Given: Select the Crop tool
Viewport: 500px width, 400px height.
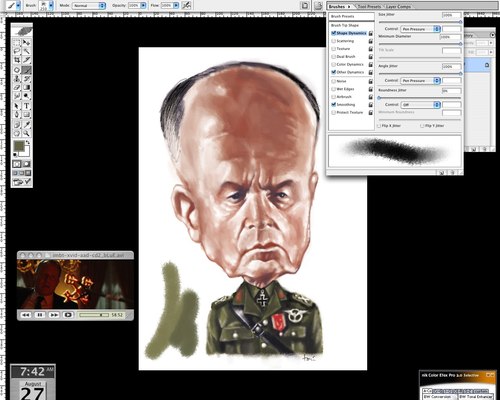Looking at the screenshot, I should pyautogui.click(x=17, y=60).
